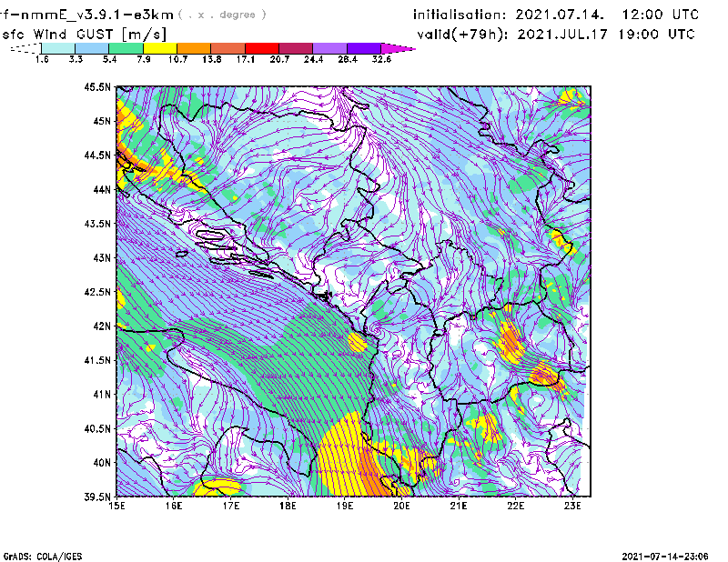Click the green legend swatch (5.4–7.9)

coord(126,48)
